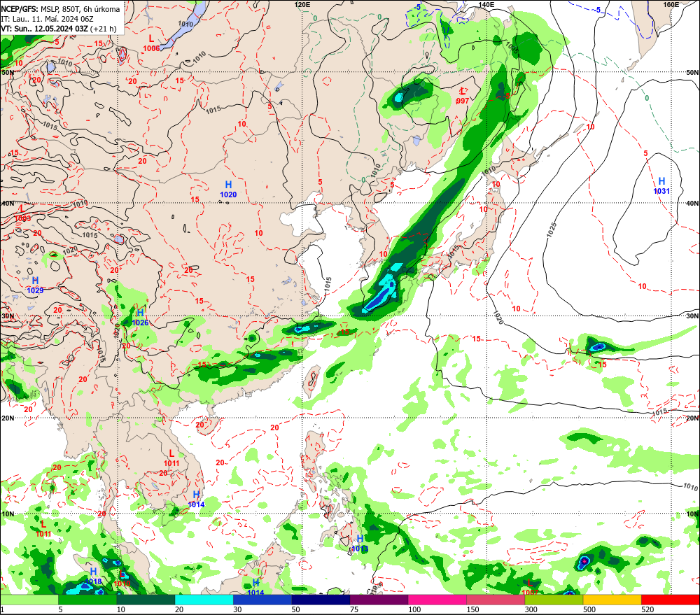Click the L 1011 low over Andaman Sea

[43, 529]
